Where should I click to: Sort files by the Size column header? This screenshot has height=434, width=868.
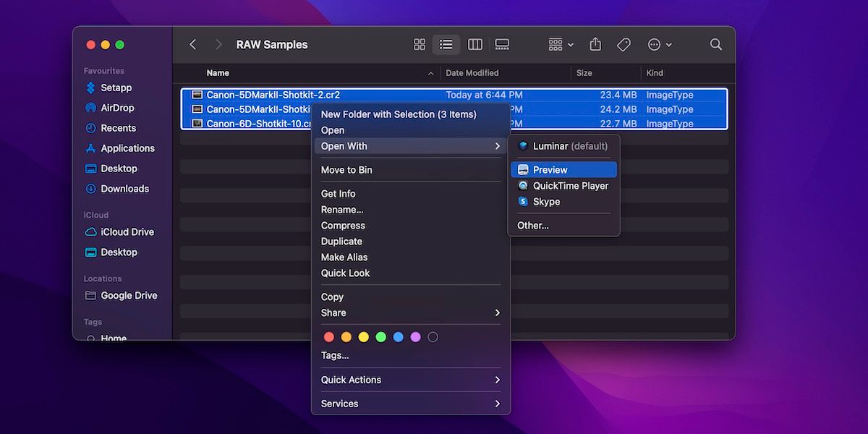[x=584, y=73]
